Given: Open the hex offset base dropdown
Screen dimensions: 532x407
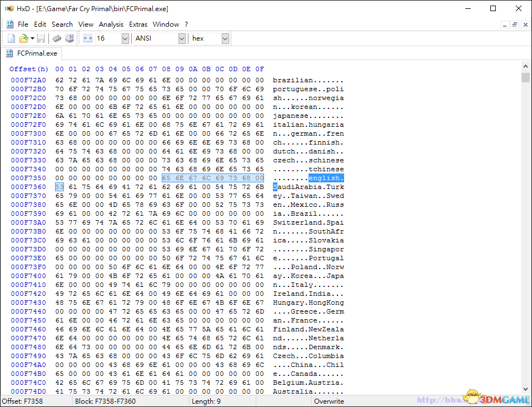Looking at the screenshot, I should click(225, 38).
